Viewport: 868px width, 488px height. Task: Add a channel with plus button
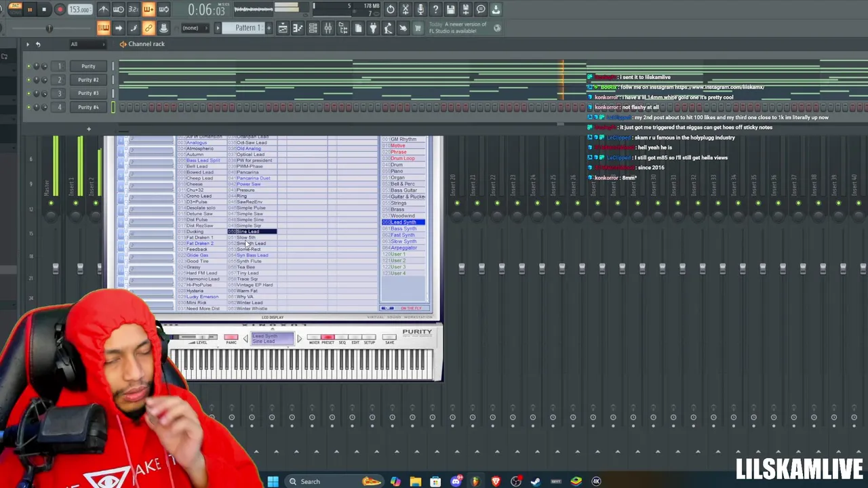88,129
